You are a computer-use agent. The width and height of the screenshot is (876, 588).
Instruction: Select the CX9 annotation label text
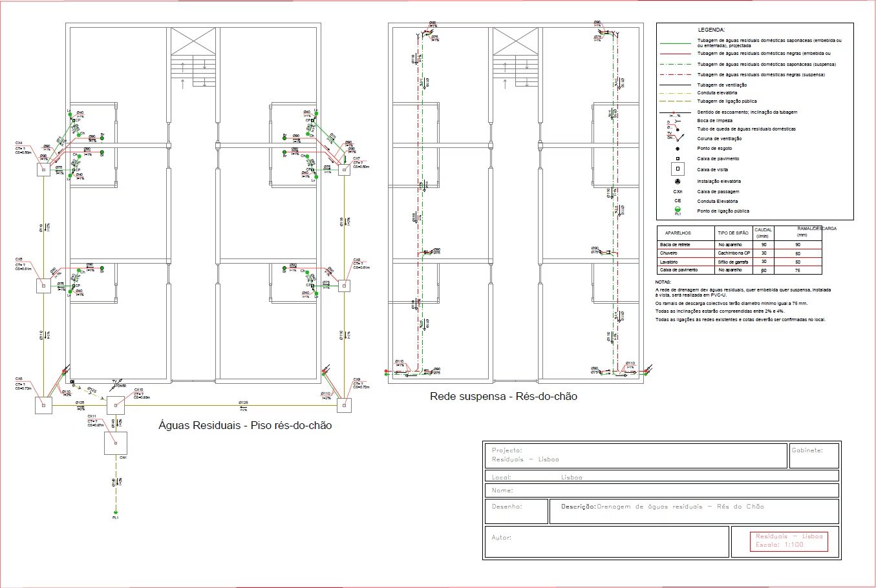(361, 384)
